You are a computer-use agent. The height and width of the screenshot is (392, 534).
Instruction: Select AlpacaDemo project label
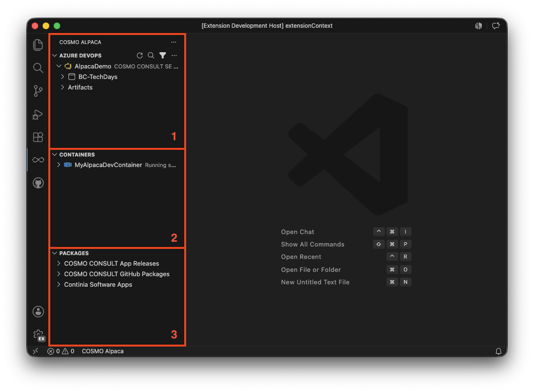click(93, 66)
